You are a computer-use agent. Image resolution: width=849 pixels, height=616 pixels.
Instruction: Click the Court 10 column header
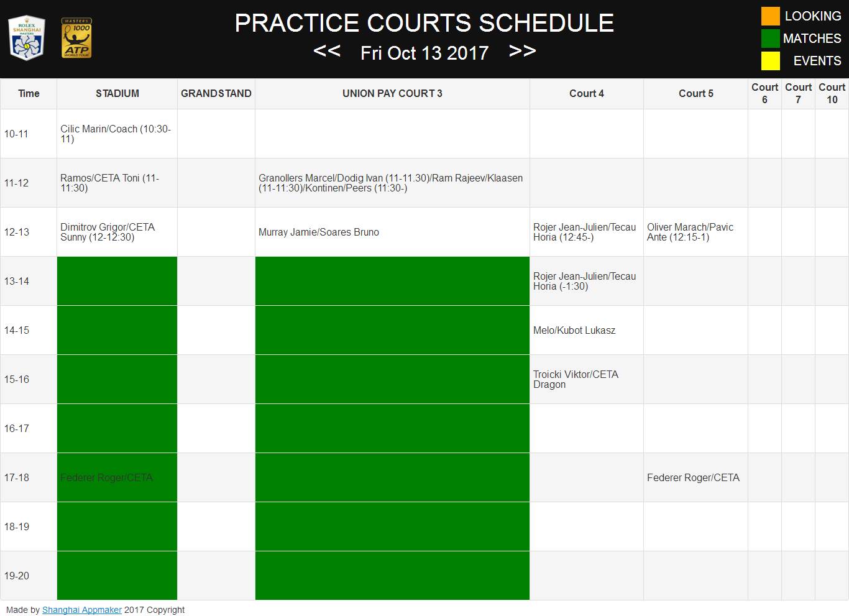832,93
